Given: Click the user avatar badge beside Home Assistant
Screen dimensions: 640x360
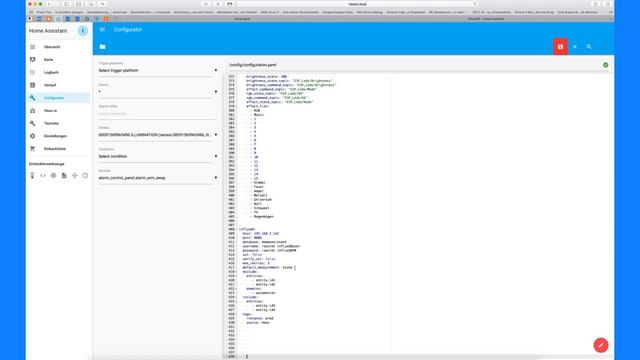Looking at the screenshot, I should tap(82, 31).
